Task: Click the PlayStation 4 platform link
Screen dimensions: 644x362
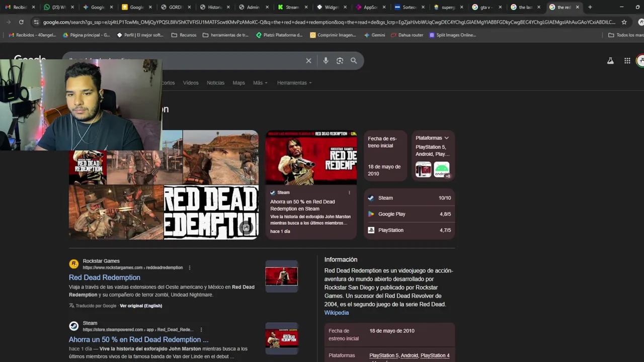Action: pos(435,355)
